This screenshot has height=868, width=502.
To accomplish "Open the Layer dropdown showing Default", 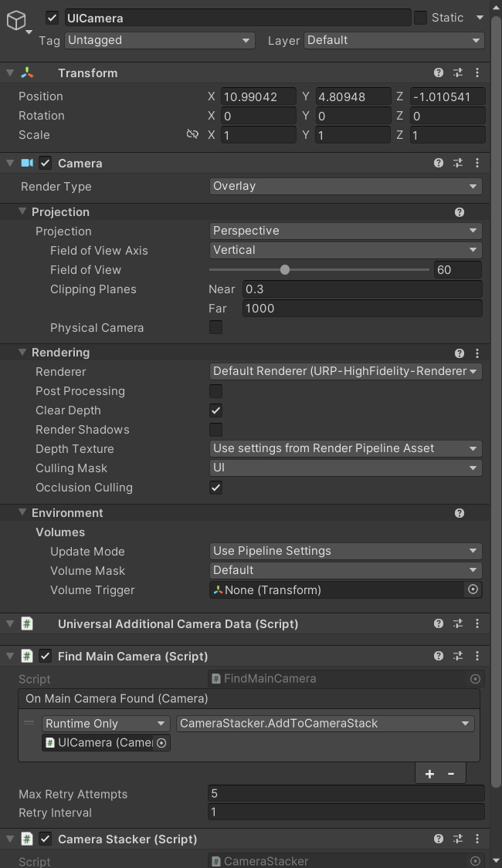I will pyautogui.click(x=394, y=40).
